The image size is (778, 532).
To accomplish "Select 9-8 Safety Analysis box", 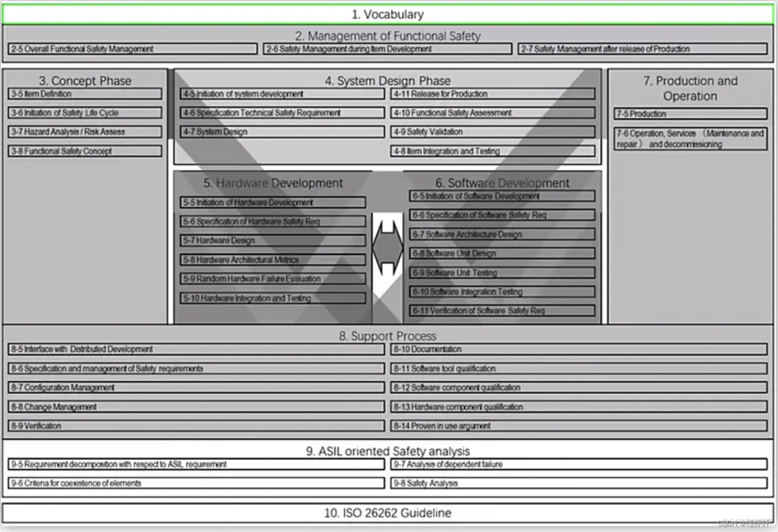I will [579, 483].
